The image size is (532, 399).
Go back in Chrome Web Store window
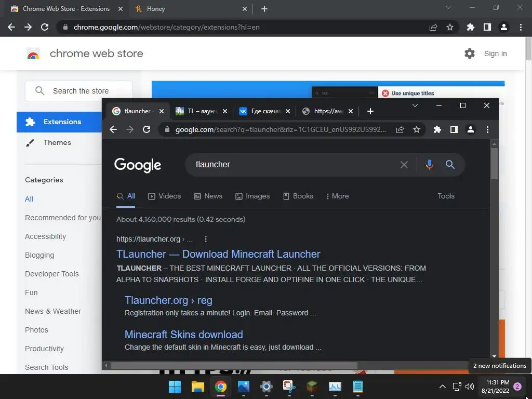pos(11,27)
